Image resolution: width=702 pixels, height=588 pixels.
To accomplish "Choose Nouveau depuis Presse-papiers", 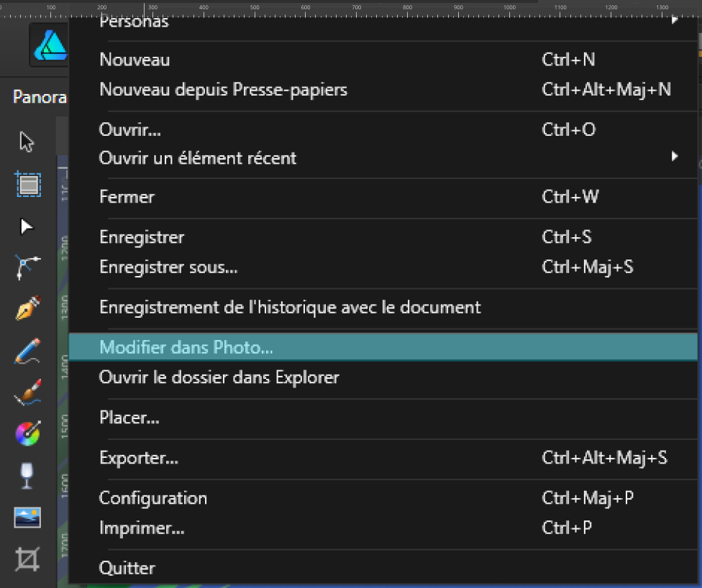I will (383, 90).
